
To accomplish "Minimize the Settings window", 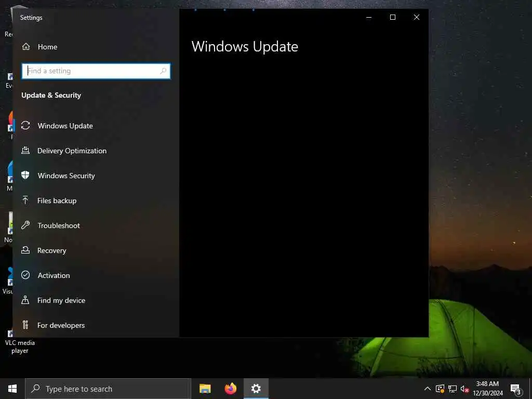I will tap(369, 17).
